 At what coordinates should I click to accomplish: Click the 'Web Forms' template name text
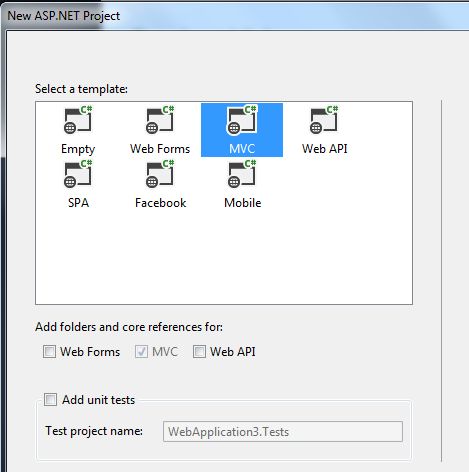tap(160, 149)
